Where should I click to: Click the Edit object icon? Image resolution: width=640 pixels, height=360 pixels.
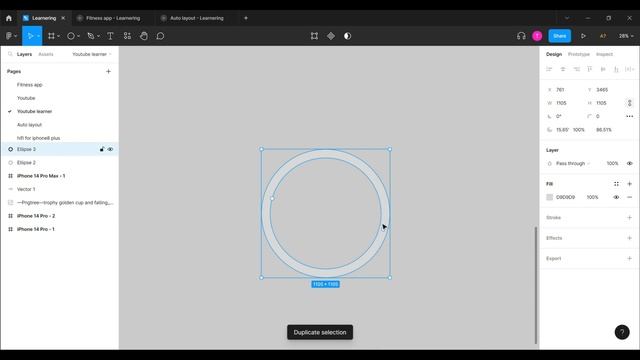coord(314,36)
